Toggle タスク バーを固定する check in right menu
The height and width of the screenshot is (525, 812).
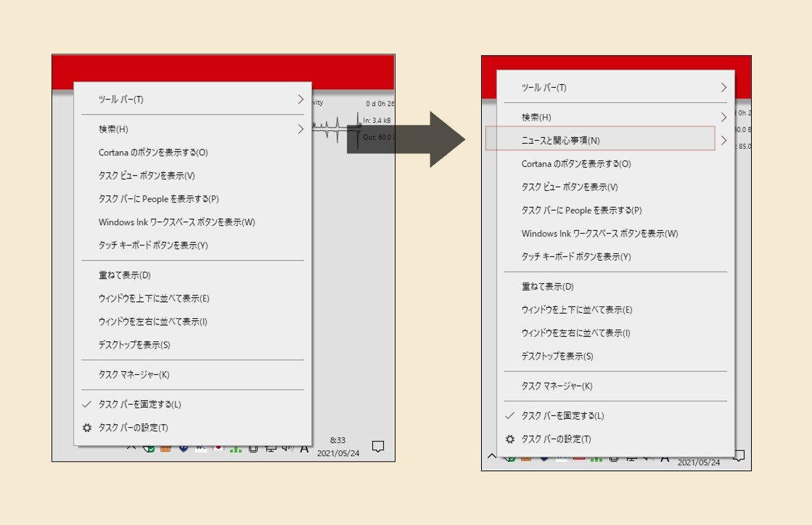(616, 415)
